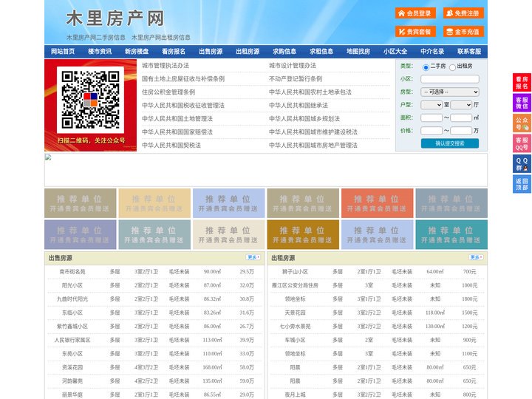Open the 天景花园 rental listing
This screenshot has width=532, height=399.
click(295, 313)
